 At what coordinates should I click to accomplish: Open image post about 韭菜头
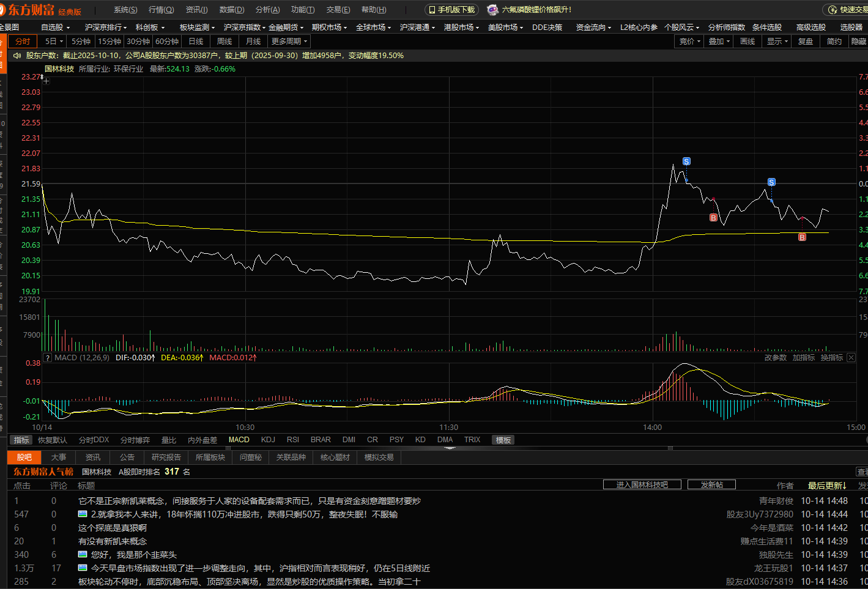point(83,555)
